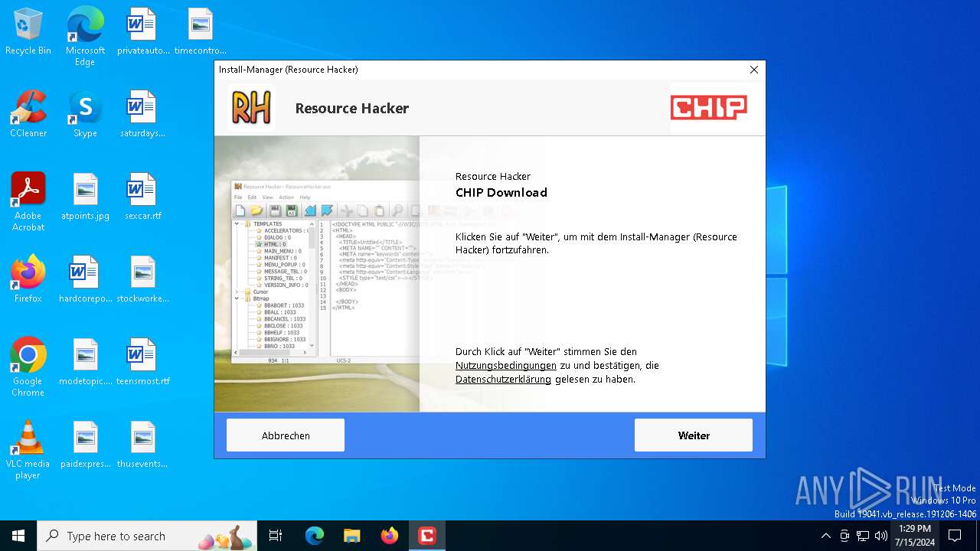Click the Abbrechen button
This screenshot has width=980, height=551.
286,435
